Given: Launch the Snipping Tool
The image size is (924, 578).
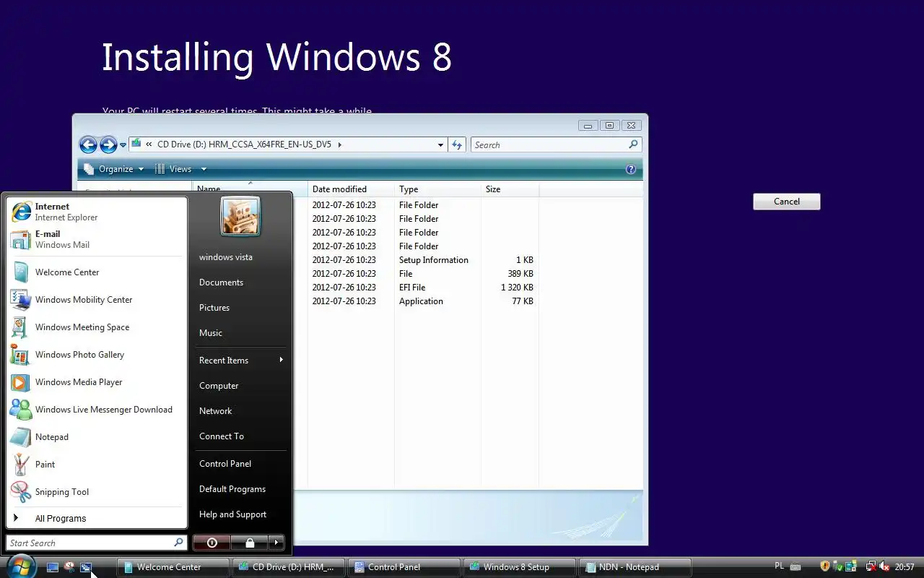Looking at the screenshot, I should coord(97,492).
